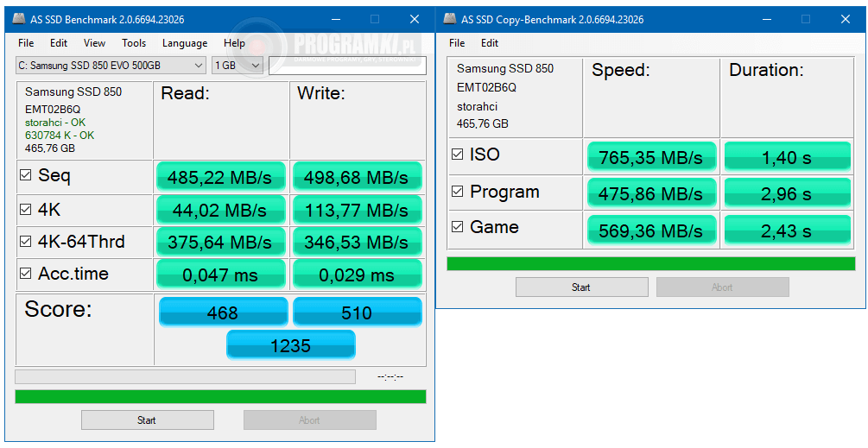Open Edit menu in AS SSD Benchmark
This screenshot has width=868, height=448.
click(x=59, y=43)
